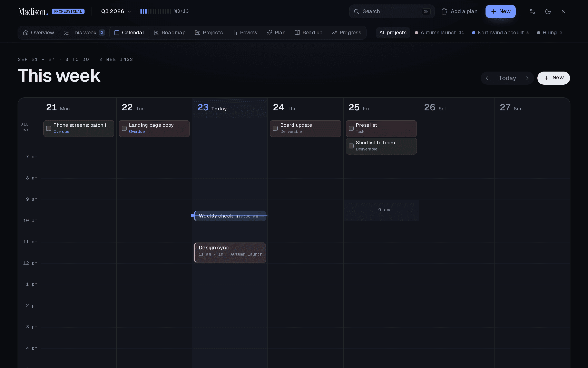Click the Add a plan button
The height and width of the screenshot is (368, 588).
(459, 11)
